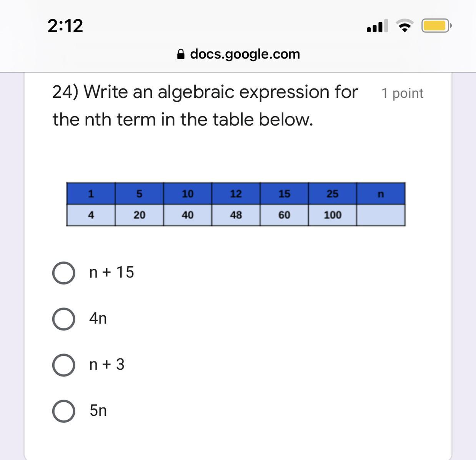Tap the "1 point" label
The width and height of the screenshot is (476, 460).
coord(402,93)
